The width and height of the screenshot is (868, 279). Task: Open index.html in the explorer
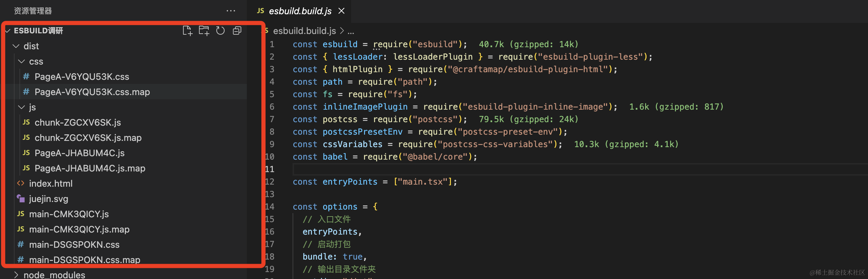(51, 184)
